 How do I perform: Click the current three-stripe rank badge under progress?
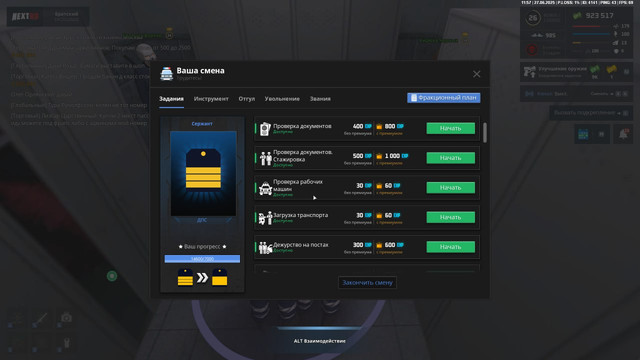185,278
